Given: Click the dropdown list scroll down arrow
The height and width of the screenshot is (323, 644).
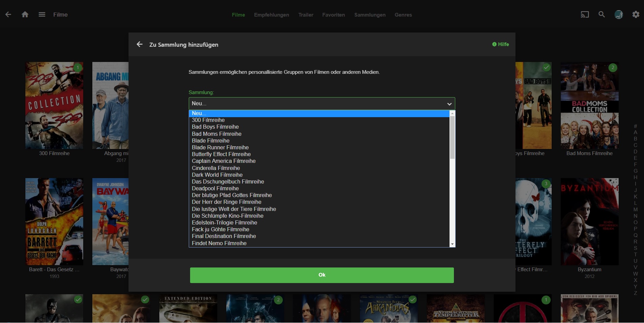Looking at the screenshot, I should [x=452, y=244].
